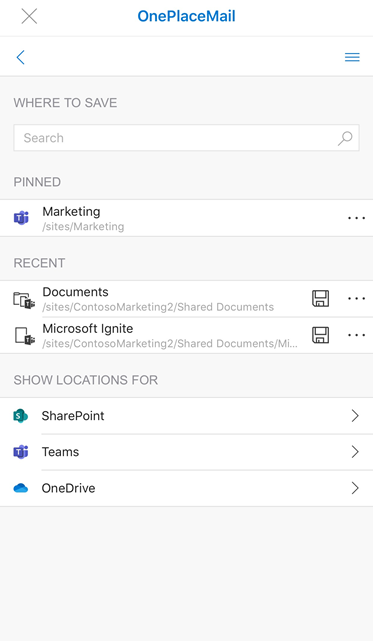Image resolution: width=373 pixels, height=641 pixels.
Task: Open more options for Microsoft Ignite
Action: [x=356, y=335]
